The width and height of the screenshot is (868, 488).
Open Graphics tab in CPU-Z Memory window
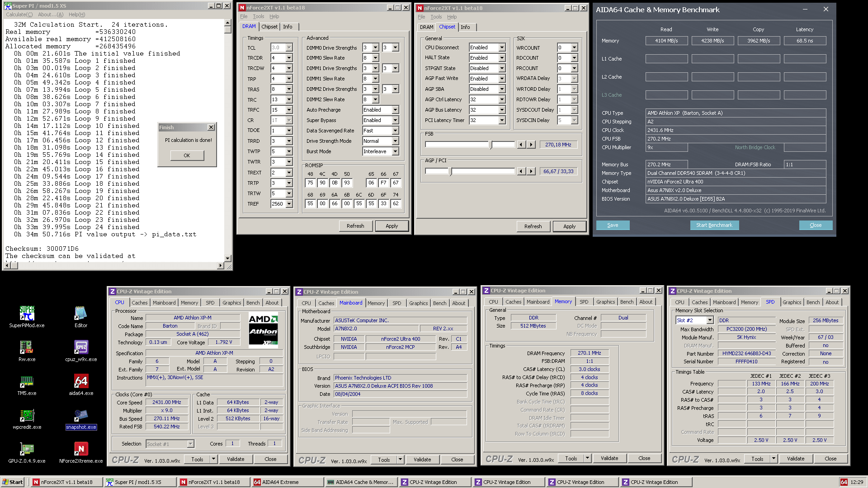tap(605, 302)
